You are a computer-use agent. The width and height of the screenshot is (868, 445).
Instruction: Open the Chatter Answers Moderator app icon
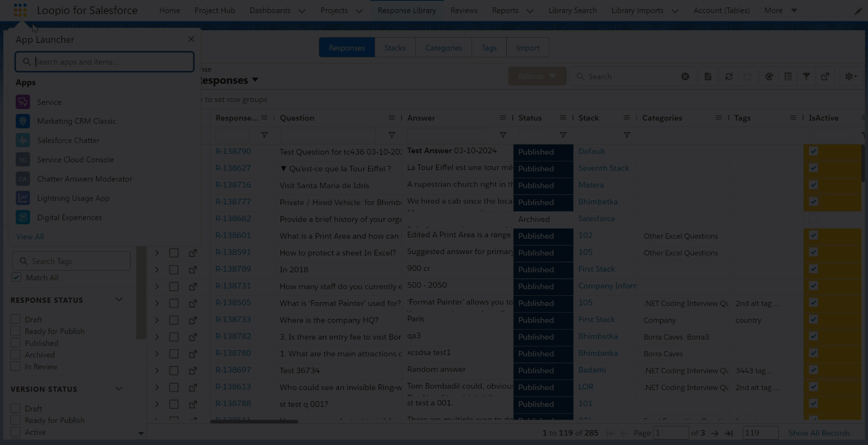23,179
